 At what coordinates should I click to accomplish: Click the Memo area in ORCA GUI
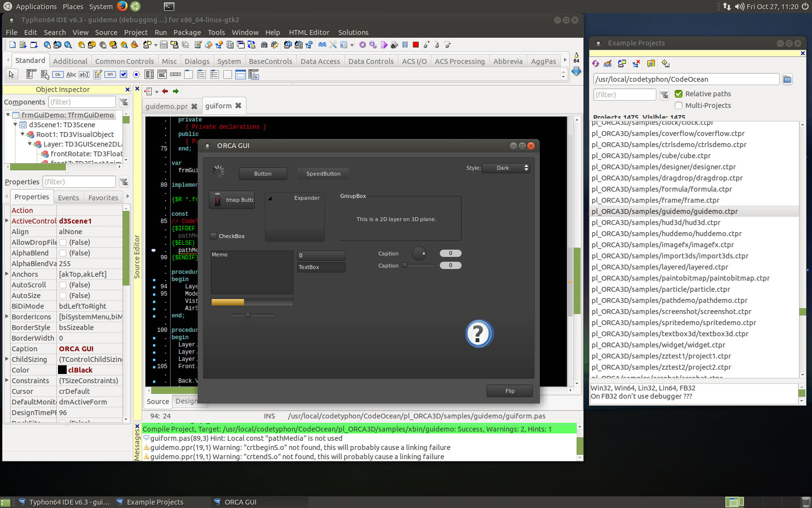[252, 272]
